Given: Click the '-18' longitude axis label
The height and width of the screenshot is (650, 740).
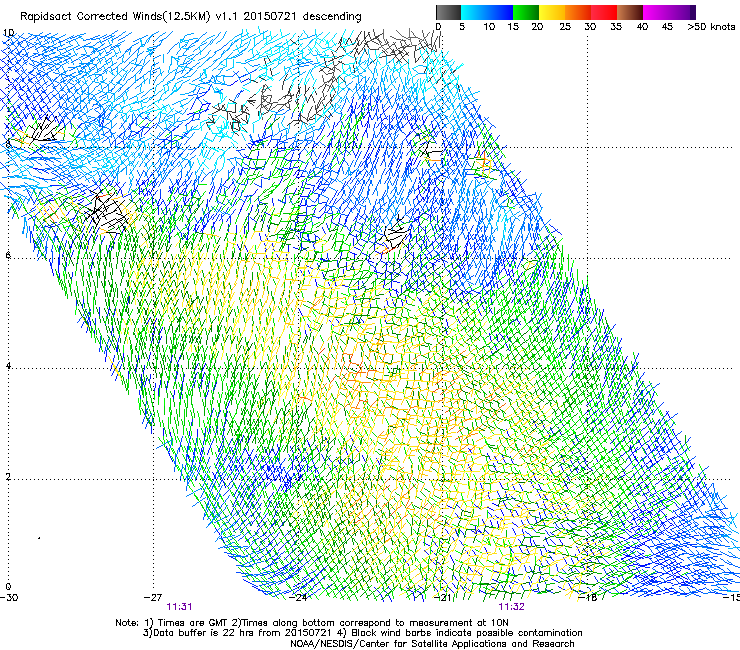Looking at the screenshot, I should [588, 598].
